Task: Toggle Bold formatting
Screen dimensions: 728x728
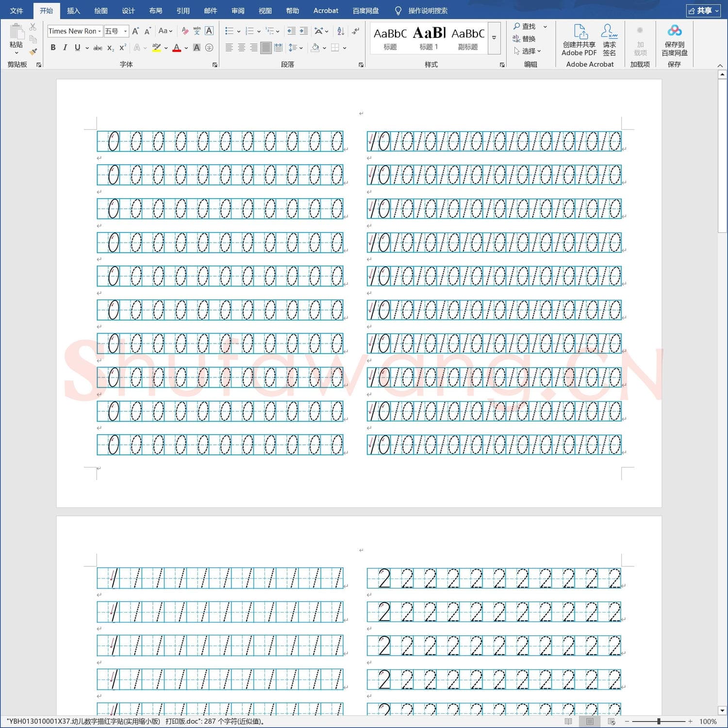Action: (53, 48)
